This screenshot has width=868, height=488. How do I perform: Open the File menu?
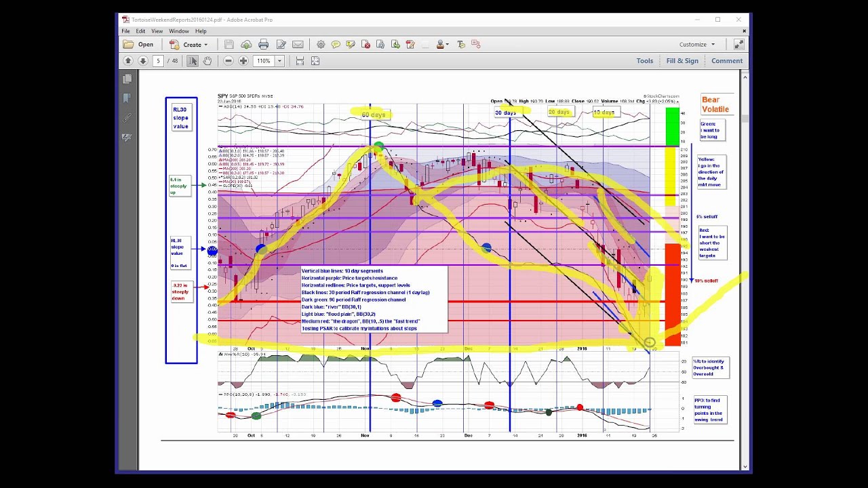[125, 31]
